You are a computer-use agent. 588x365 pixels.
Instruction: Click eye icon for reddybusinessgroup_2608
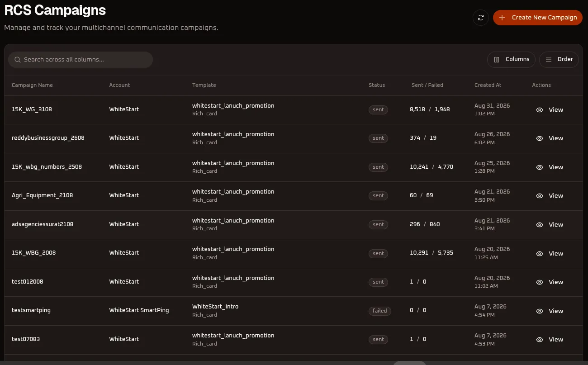(539, 138)
